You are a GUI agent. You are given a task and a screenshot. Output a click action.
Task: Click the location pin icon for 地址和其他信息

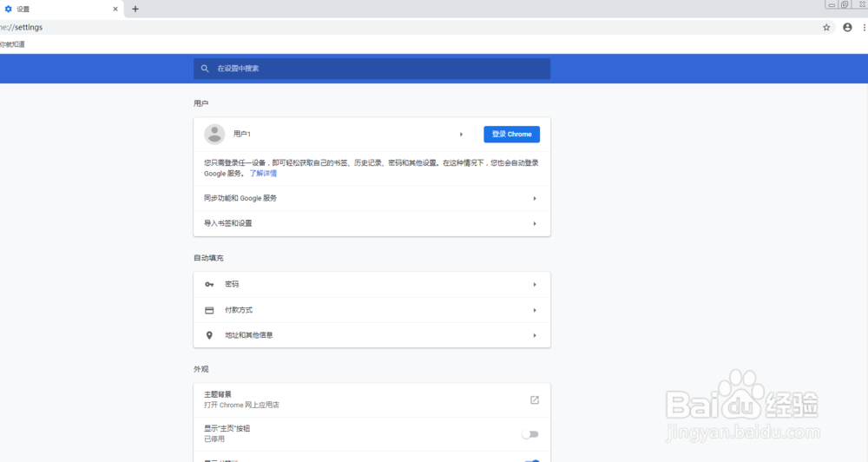pyautogui.click(x=209, y=335)
